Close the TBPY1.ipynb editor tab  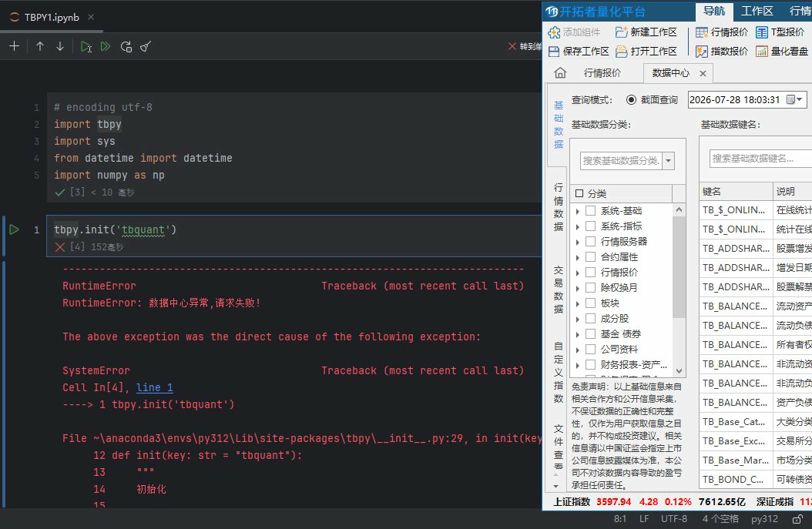[91, 17]
